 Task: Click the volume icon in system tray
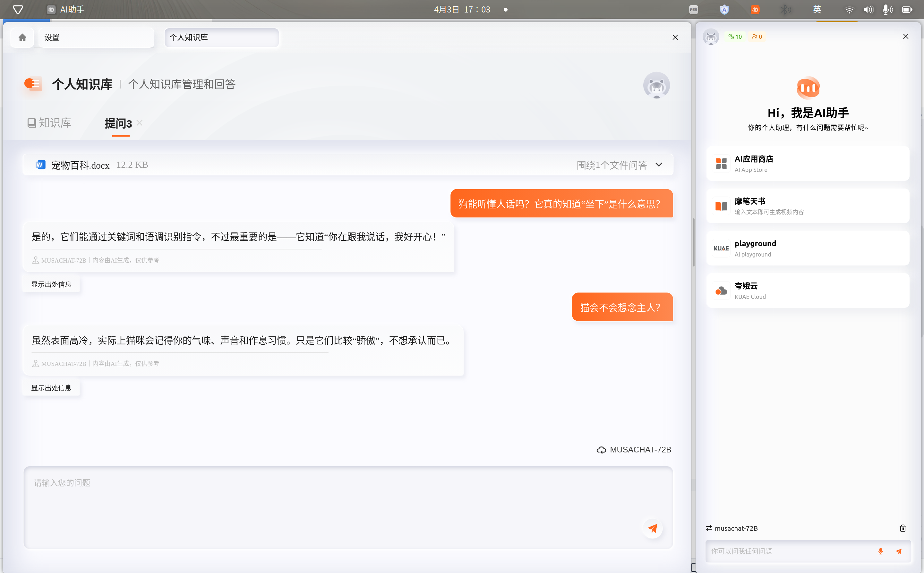[x=868, y=9]
